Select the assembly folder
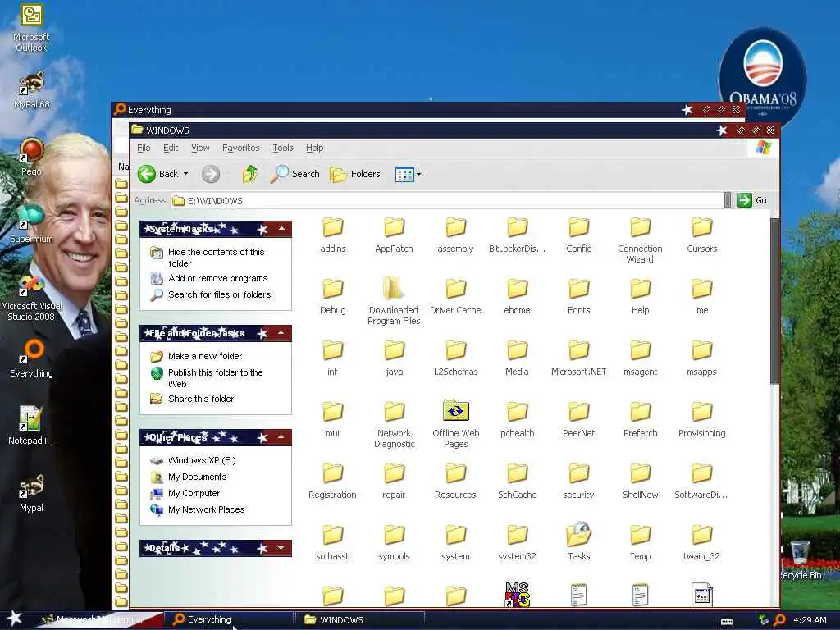Image resolution: width=840 pixels, height=630 pixels. (455, 235)
